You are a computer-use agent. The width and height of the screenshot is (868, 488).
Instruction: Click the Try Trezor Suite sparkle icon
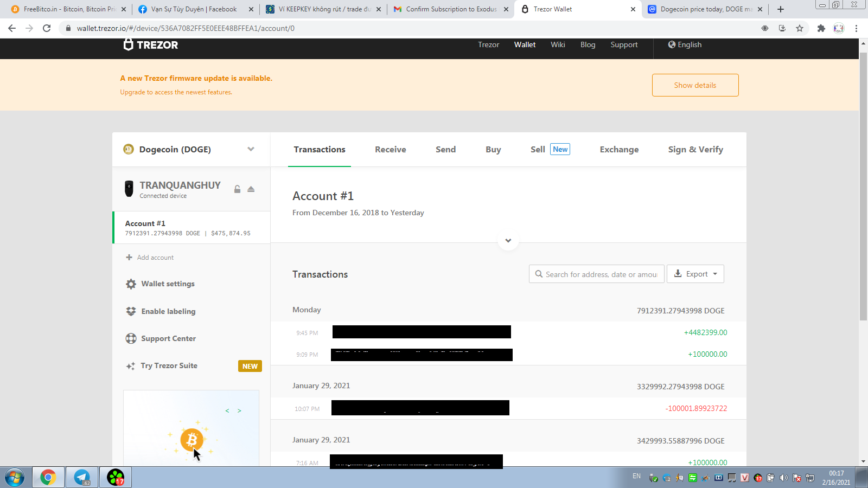tap(131, 366)
